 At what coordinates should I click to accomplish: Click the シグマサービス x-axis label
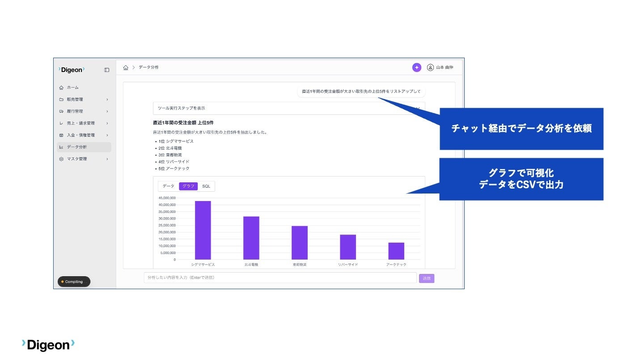pos(203,265)
